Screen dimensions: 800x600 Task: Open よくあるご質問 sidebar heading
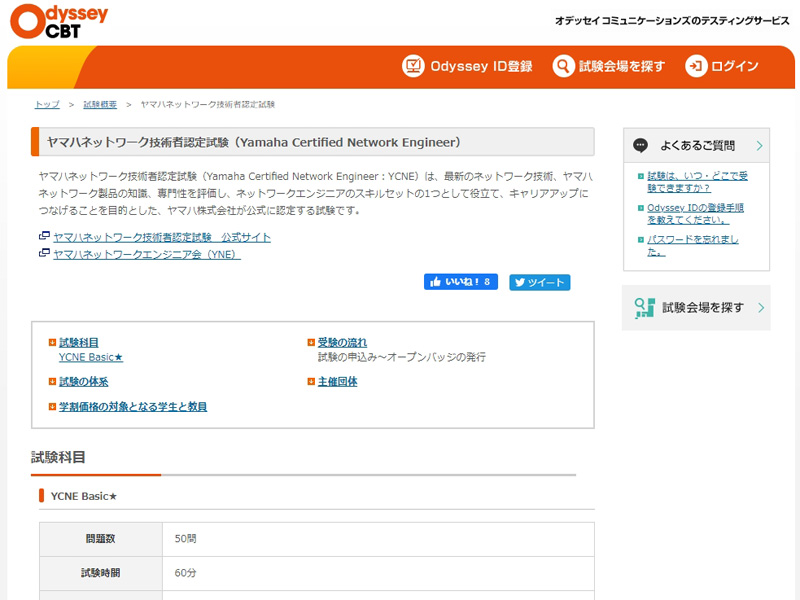(x=696, y=145)
